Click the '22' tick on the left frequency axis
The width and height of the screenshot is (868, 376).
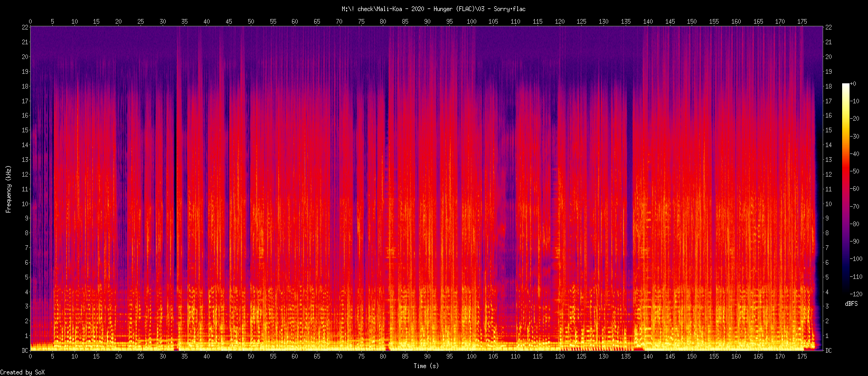point(25,27)
